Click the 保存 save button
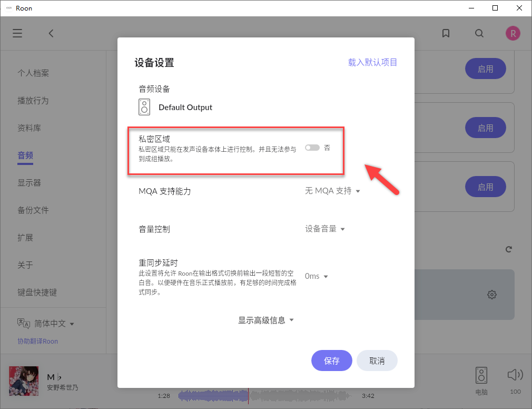 coord(331,361)
